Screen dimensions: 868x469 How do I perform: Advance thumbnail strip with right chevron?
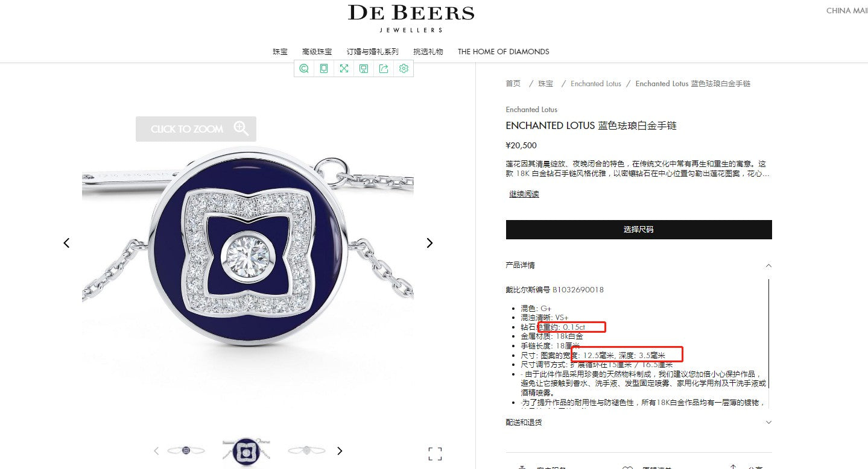(340, 450)
